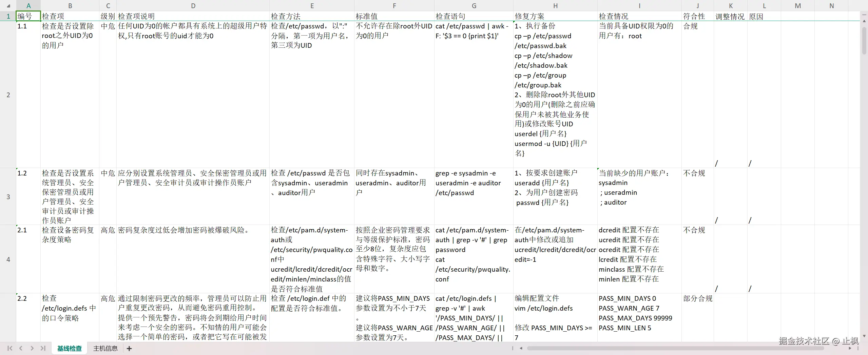
Task: Select the cell listing PASS_MIN_DAYS 0
Action: [x=639, y=317]
